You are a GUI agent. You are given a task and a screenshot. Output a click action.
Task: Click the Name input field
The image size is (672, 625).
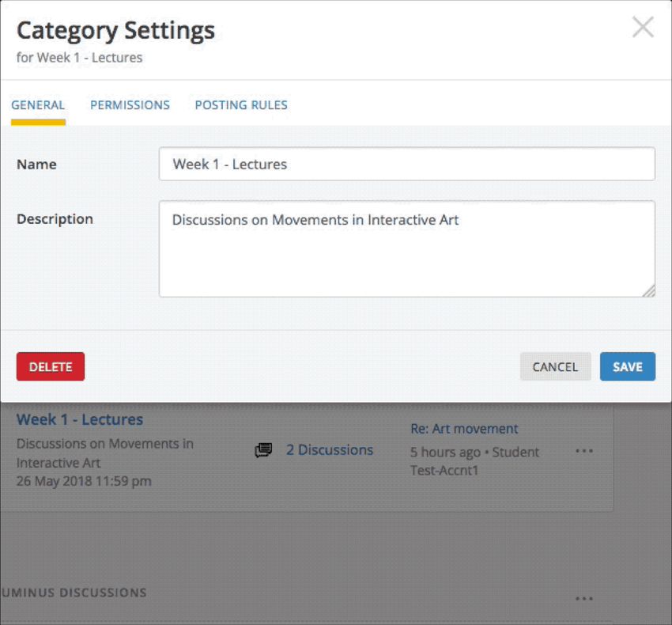406,164
